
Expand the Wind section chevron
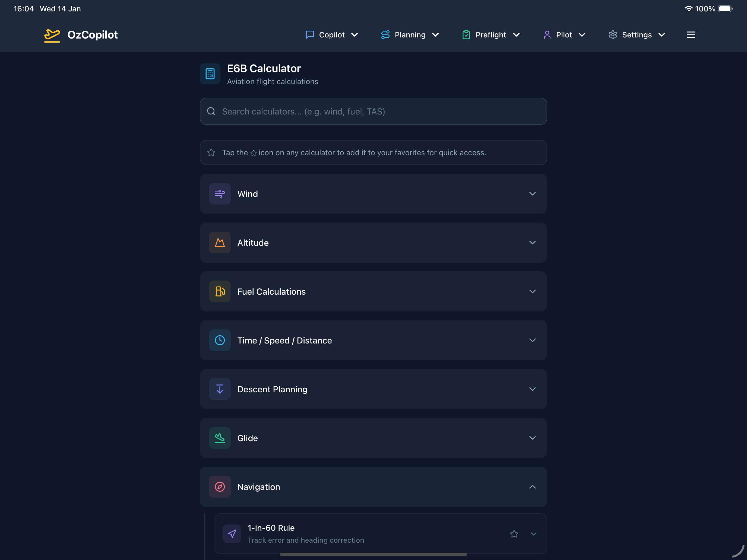pyautogui.click(x=532, y=194)
